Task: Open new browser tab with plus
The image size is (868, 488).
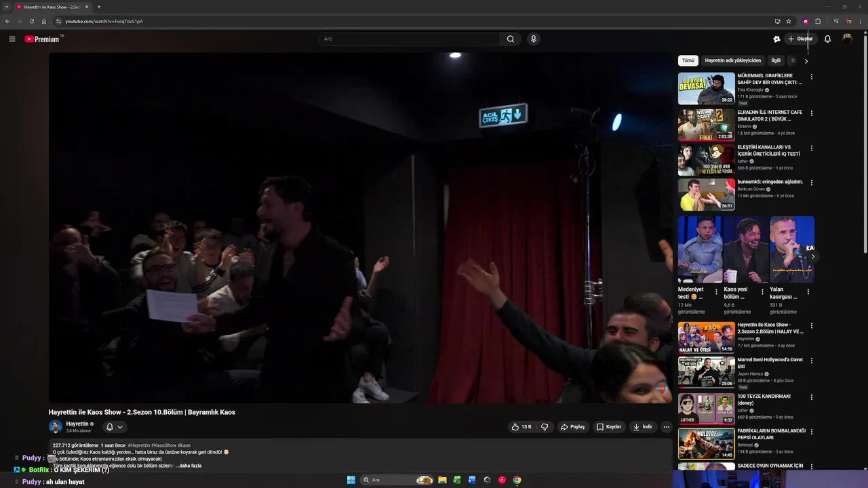Action: [x=99, y=7]
